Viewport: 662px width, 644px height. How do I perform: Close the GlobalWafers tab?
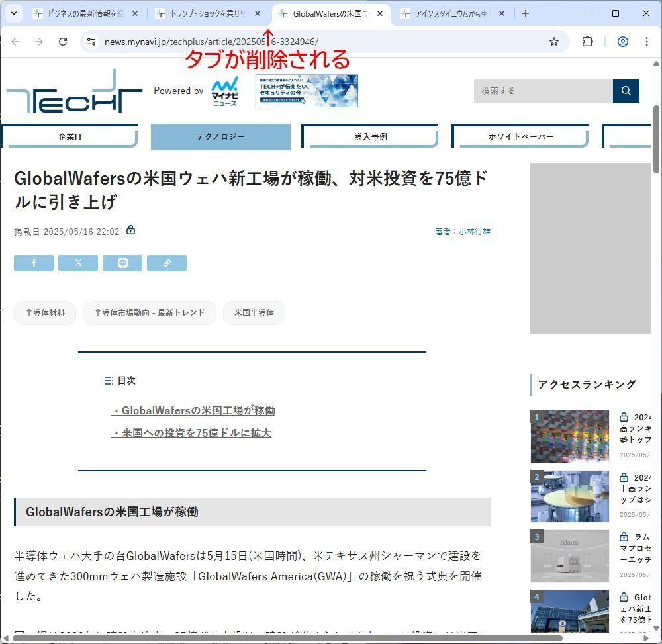380,13
